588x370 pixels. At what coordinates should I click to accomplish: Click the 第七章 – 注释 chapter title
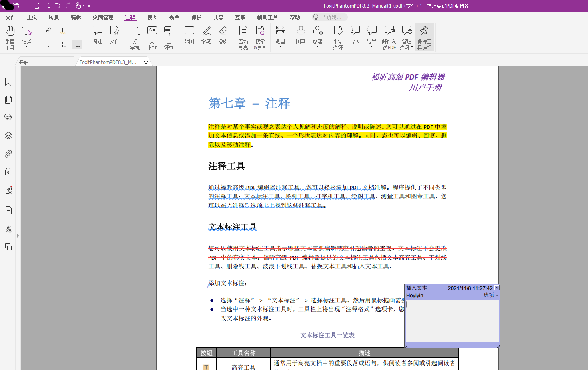[x=249, y=104]
